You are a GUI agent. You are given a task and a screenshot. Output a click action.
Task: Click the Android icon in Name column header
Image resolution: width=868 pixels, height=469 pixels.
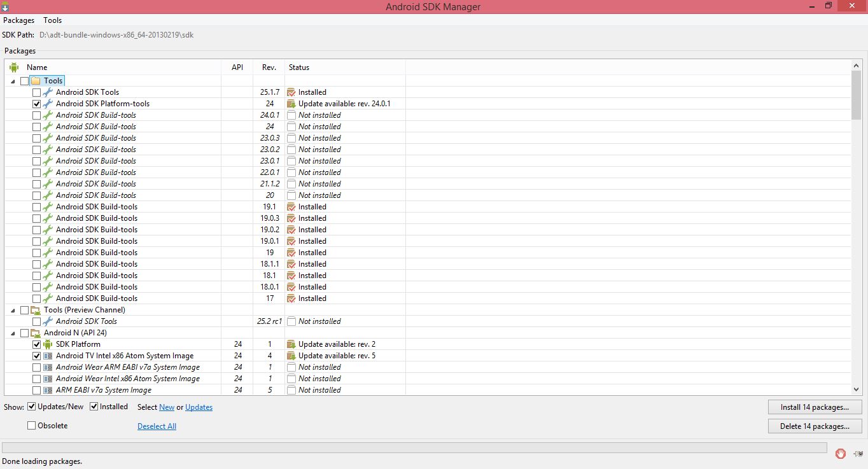coord(14,67)
